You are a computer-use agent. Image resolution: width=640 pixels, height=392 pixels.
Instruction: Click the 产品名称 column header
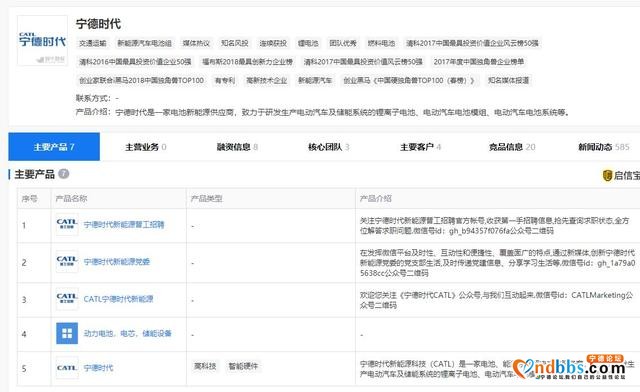[x=71, y=198]
